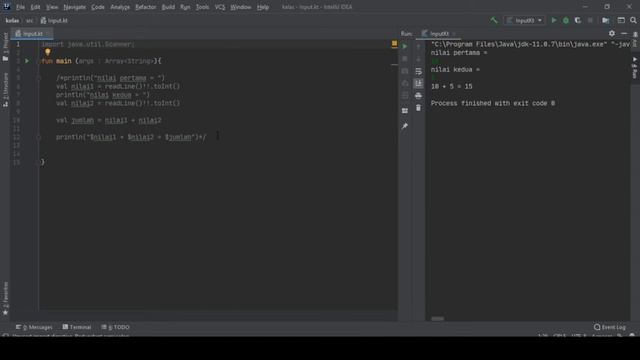The image size is (640, 360).
Task: Open the Event Log
Action: 610,327
